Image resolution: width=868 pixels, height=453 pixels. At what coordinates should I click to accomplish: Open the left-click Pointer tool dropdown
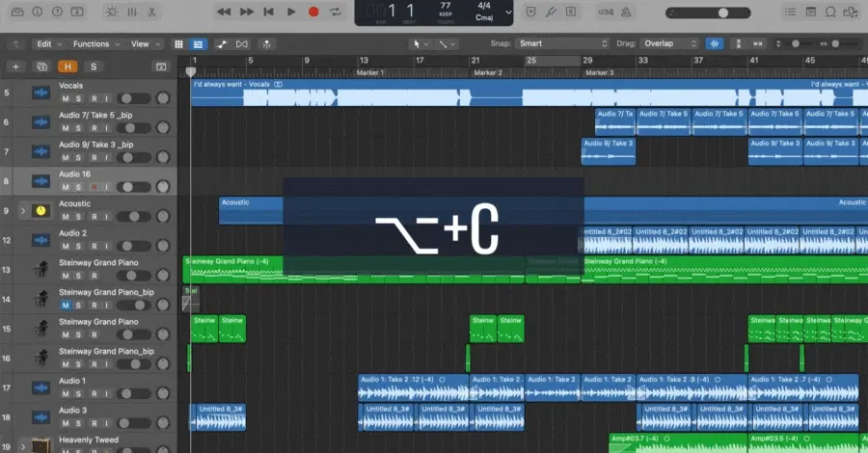(x=420, y=44)
